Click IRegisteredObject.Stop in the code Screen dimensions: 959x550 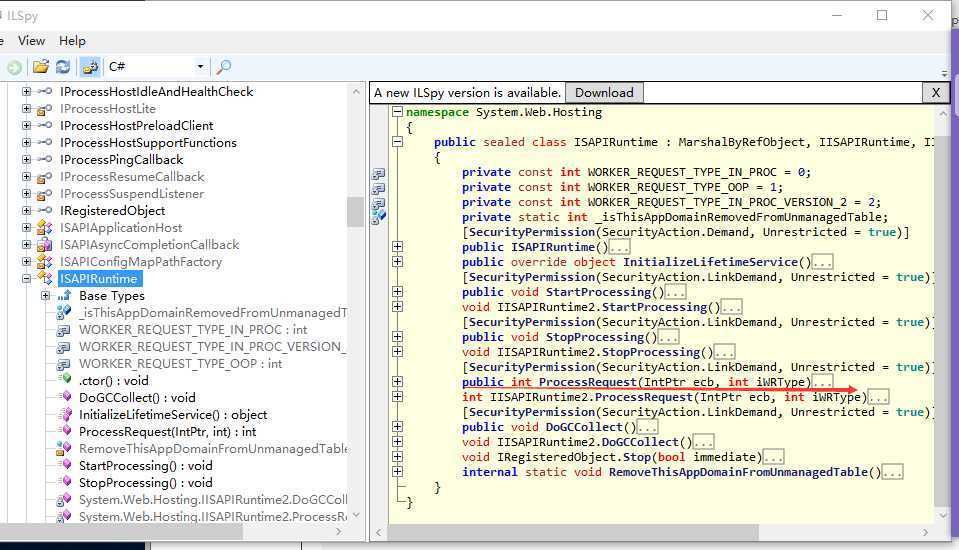[573, 457]
